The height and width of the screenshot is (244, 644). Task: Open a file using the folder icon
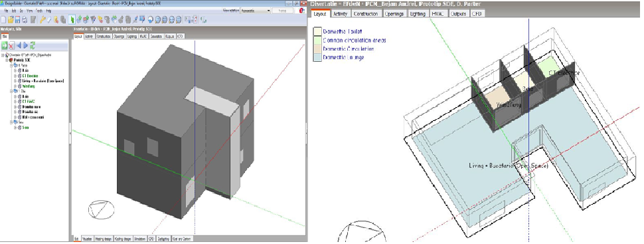click(x=11, y=20)
